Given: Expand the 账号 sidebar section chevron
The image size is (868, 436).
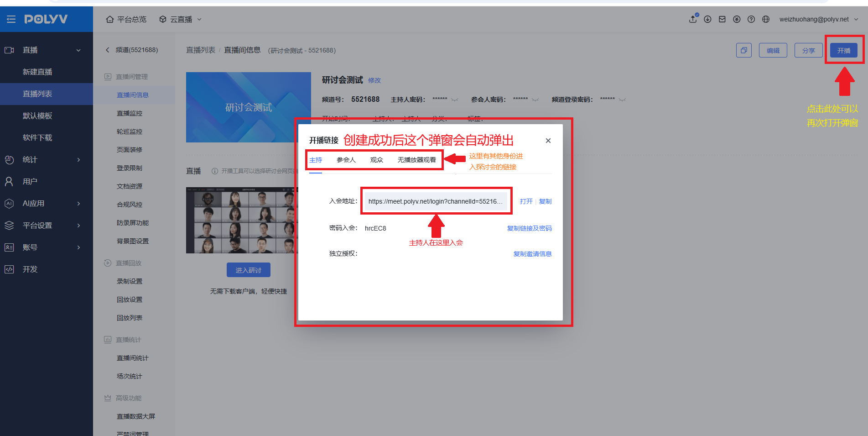Looking at the screenshot, I should pos(78,247).
